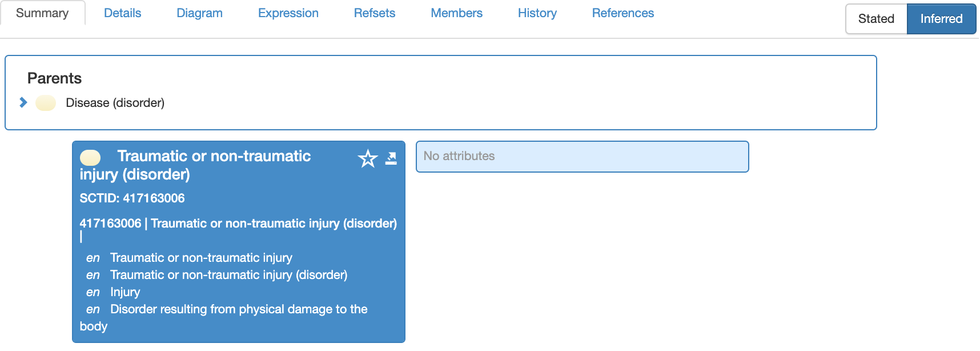
Task: Click the Disease (disorder) pill icon
Action: [x=46, y=103]
